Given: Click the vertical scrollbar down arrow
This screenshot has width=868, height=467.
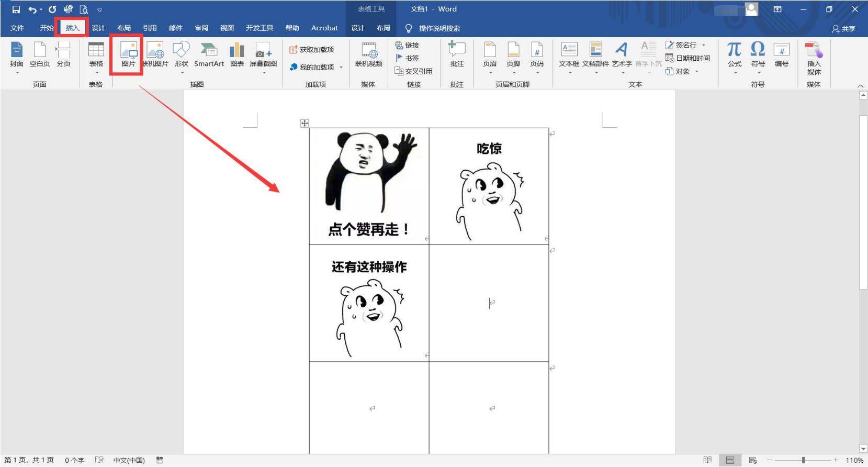Looking at the screenshot, I should click(863, 449).
